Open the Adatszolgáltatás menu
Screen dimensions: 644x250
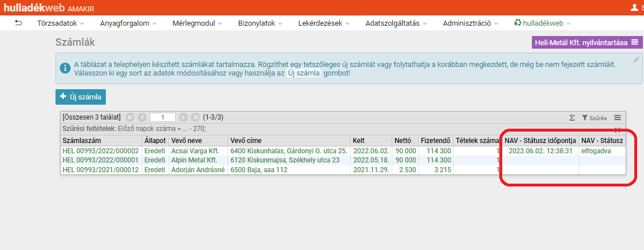tap(396, 23)
